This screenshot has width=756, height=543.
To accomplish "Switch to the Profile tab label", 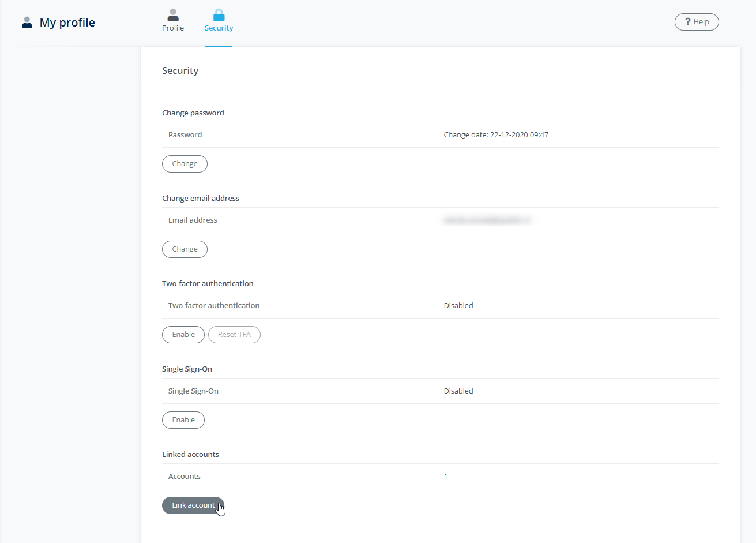I will 173,28.
